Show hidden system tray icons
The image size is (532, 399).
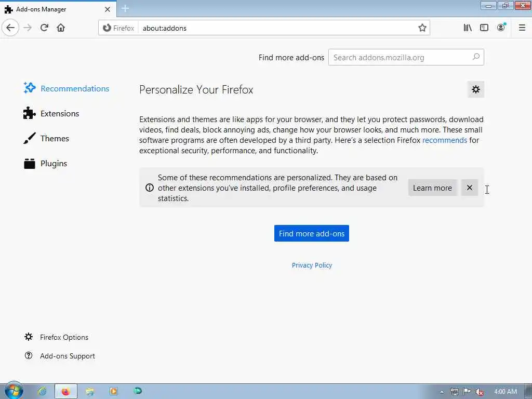(442, 392)
